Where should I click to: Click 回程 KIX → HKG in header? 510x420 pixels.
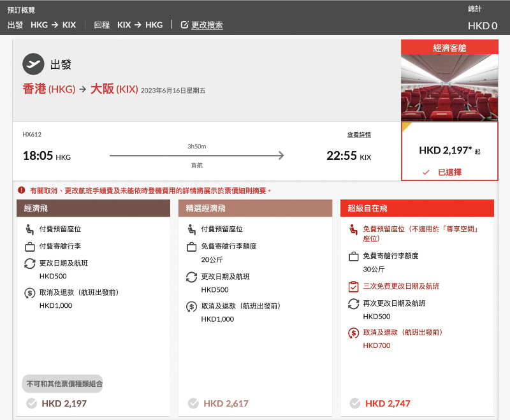click(x=129, y=25)
